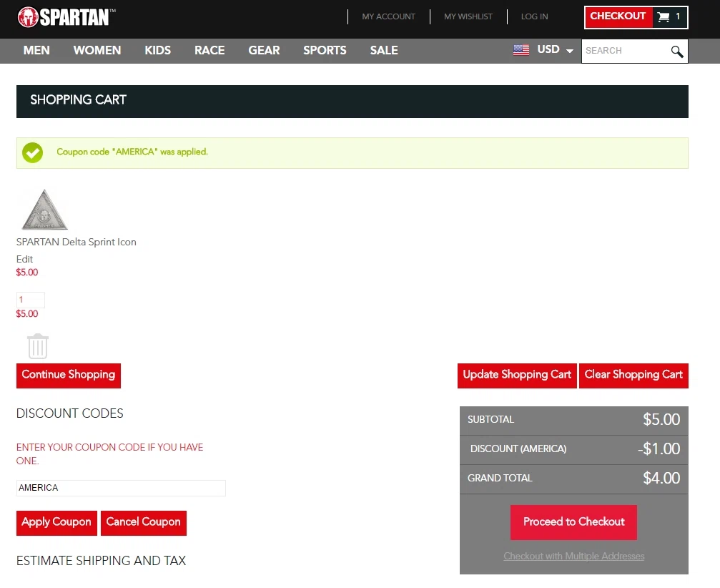The width and height of the screenshot is (720, 588).
Task: Click the red CHECKOUT button in header
Action: click(x=618, y=17)
